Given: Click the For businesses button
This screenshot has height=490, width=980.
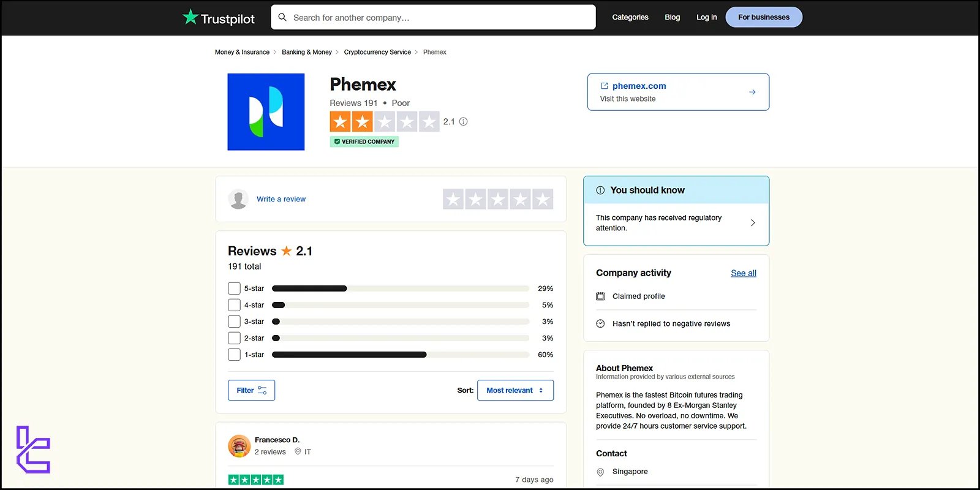Looking at the screenshot, I should (764, 17).
